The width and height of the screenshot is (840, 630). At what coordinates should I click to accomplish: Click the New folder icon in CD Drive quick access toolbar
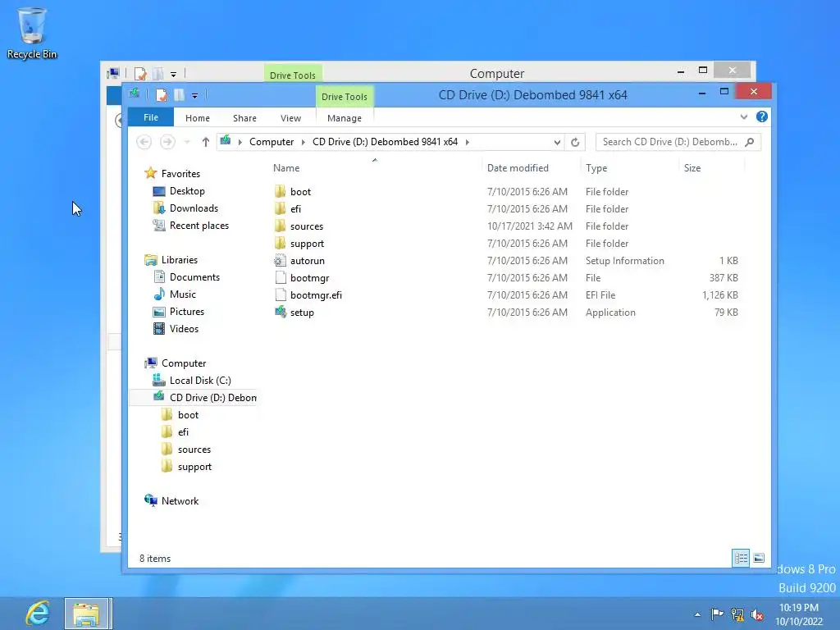point(179,95)
